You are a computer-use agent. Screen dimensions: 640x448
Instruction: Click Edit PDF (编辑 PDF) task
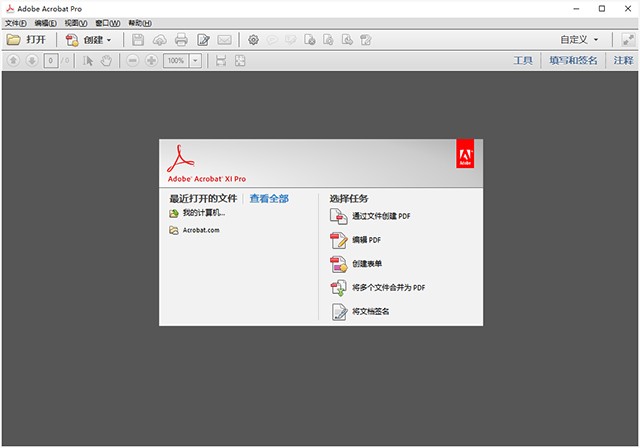pos(365,240)
